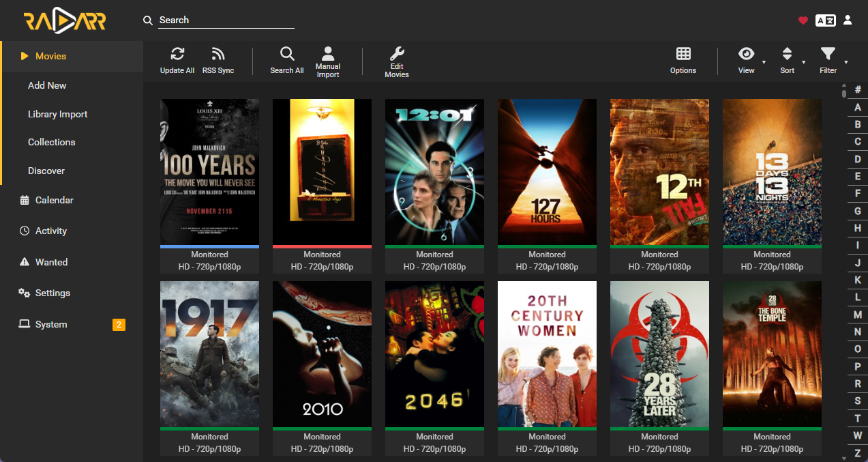Open the user account icon
This screenshot has height=462, width=868.
click(x=848, y=20)
